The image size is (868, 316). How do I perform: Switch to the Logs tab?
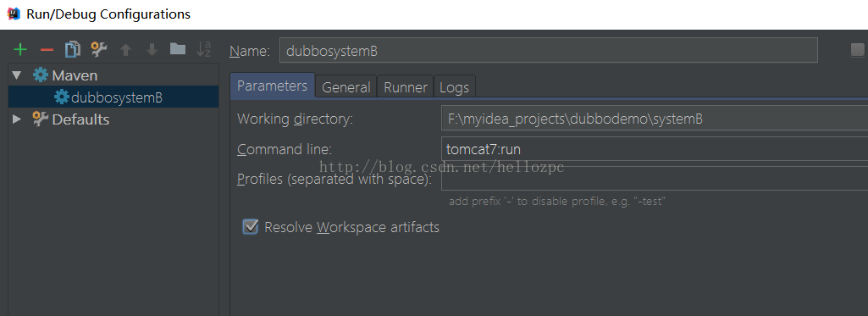click(x=455, y=87)
